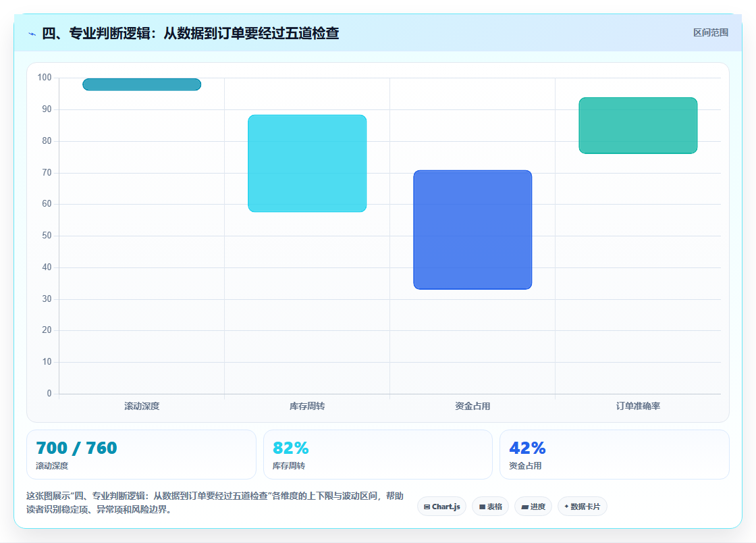Click the 库存周转 x-axis label

(x=307, y=406)
